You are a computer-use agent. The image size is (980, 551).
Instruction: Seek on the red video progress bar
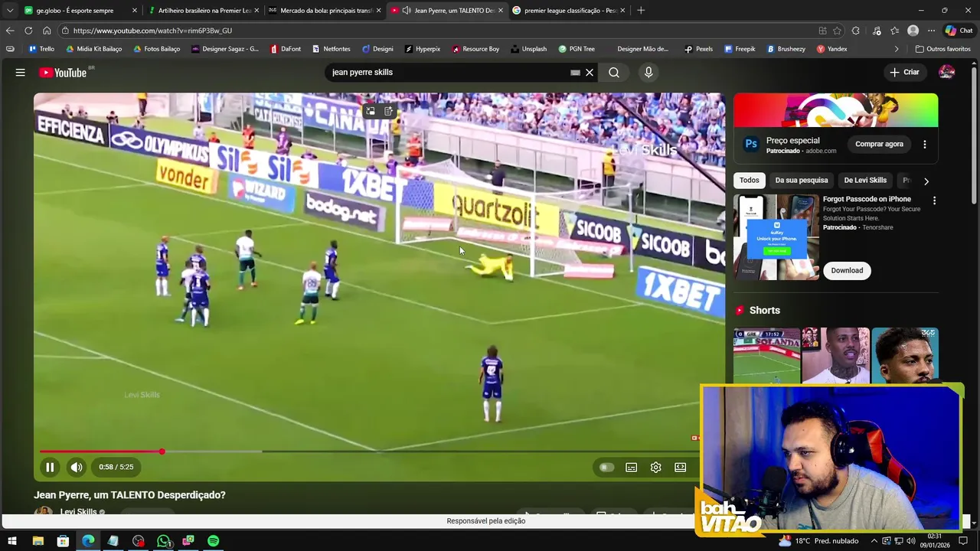367,452
